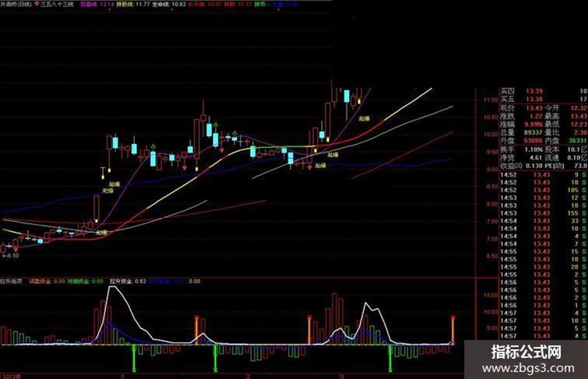Click the purple 控盘线 legend label

pyautogui.click(x=89, y=4)
